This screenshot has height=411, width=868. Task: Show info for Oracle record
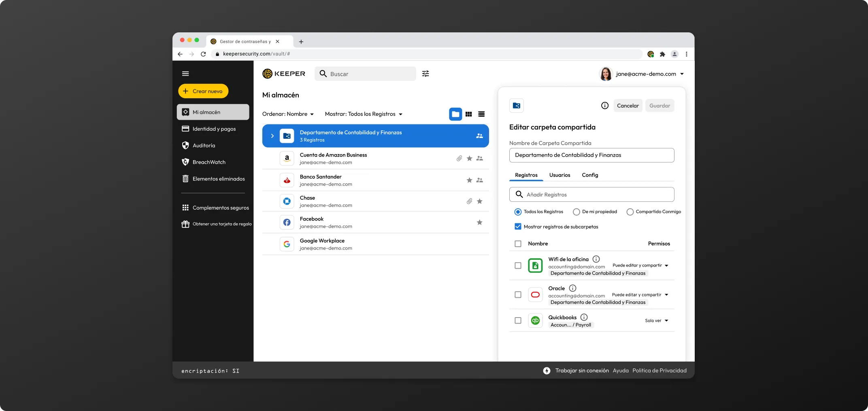(x=572, y=288)
